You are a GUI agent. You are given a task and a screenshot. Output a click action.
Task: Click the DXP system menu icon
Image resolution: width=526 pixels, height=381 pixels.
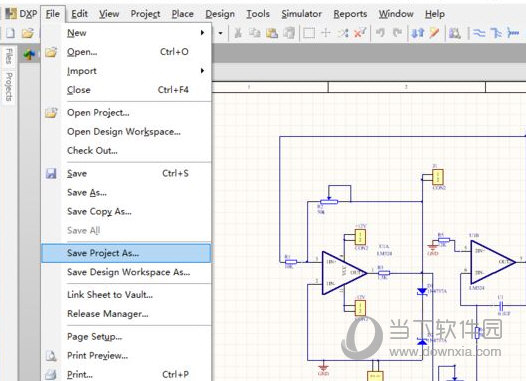click(11, 14)
